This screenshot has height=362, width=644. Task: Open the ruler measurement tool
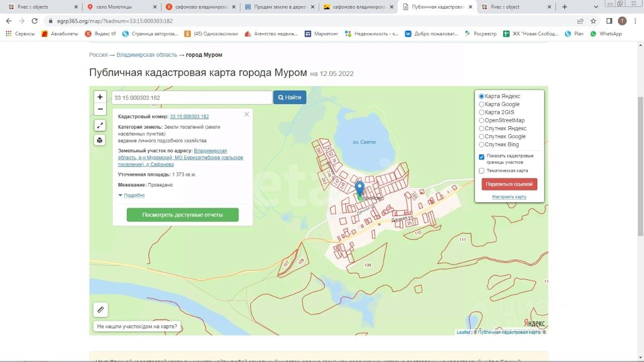(x=101, y=310)
